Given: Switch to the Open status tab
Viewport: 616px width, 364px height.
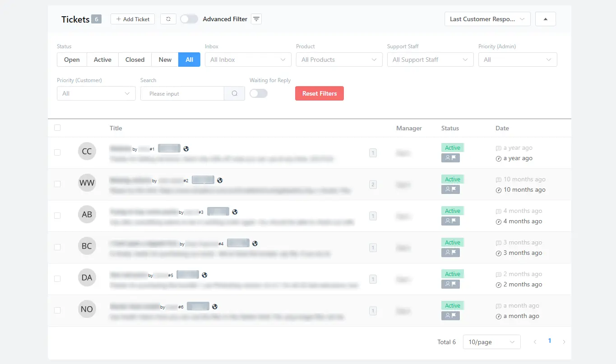Looking at the screenshot, I should (x=72, y=60).
